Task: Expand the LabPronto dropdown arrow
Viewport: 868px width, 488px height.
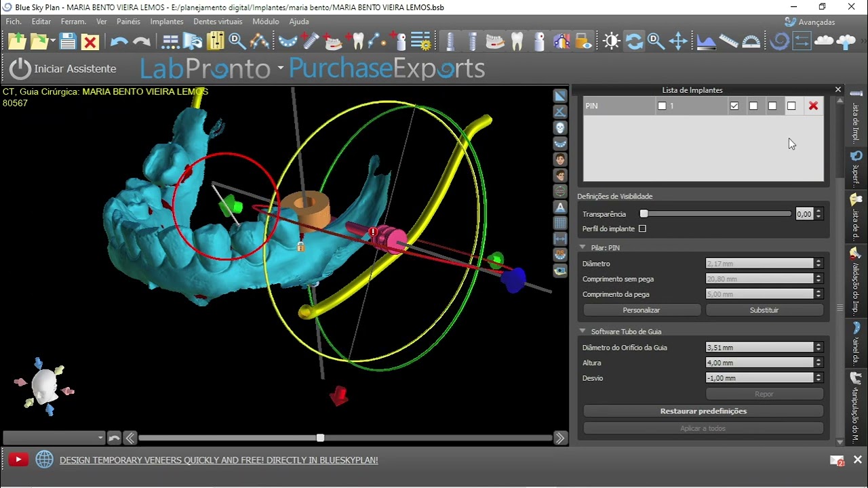Action: coord(280,68)
